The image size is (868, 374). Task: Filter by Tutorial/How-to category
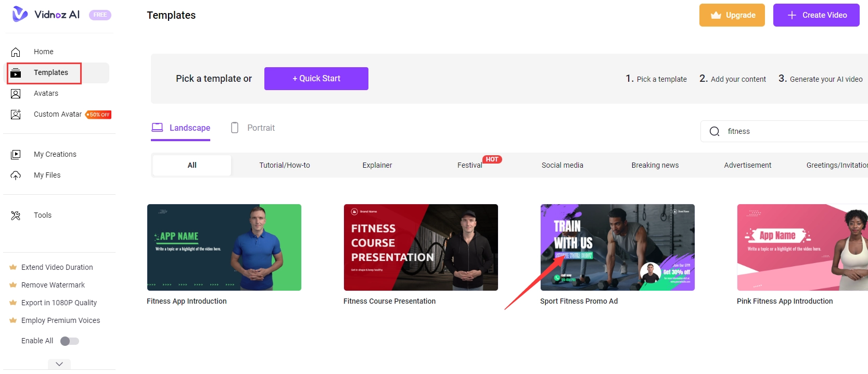click(285, 165)
